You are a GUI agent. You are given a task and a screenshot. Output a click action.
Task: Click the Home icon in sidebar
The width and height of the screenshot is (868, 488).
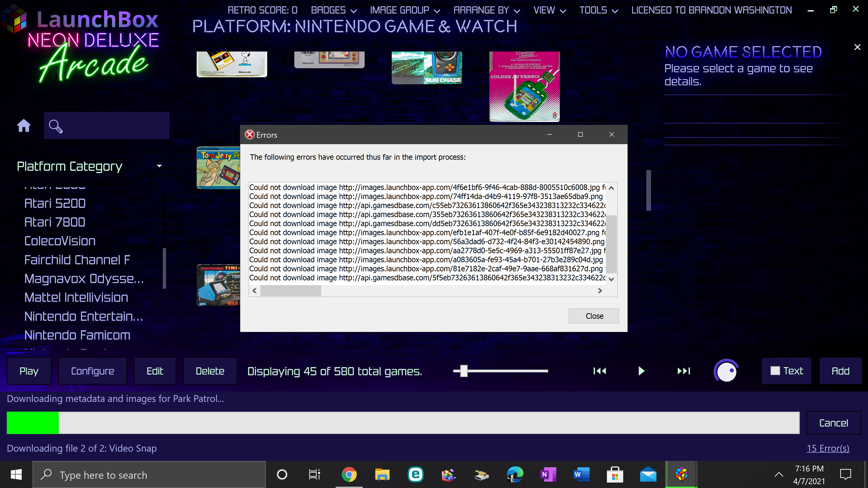[x=24, y=126]
